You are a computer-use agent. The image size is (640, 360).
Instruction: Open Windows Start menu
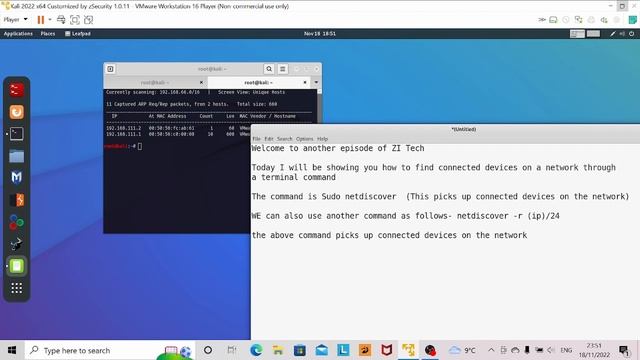(x=12, y=350)
